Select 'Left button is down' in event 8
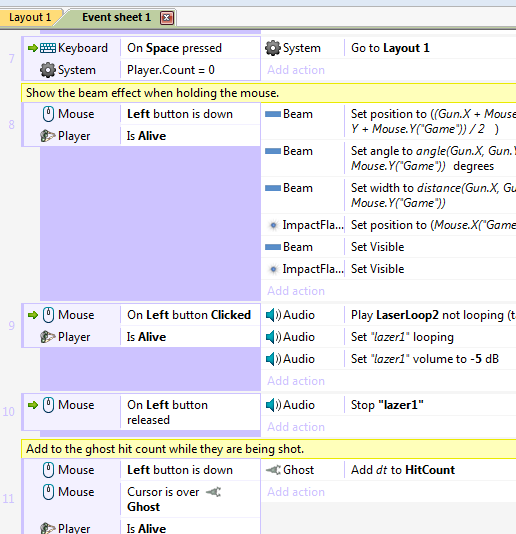 point(180,114)
